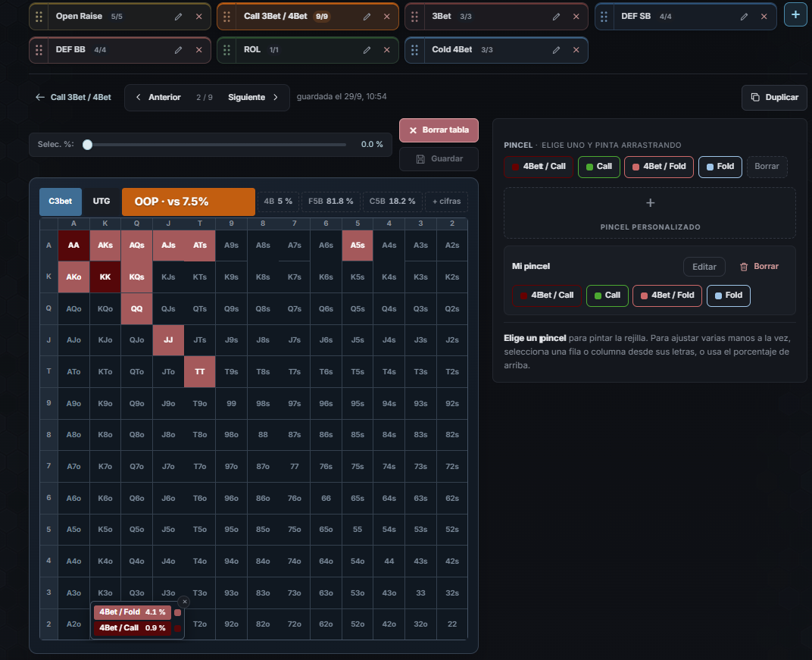Grab the DEF BB drag handle

tap(39, 50)
